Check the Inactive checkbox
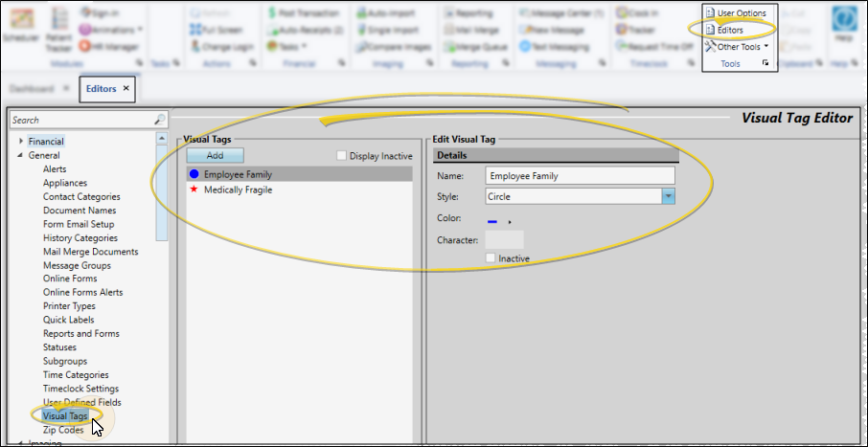The image size is (868, 447). [491, 258]
